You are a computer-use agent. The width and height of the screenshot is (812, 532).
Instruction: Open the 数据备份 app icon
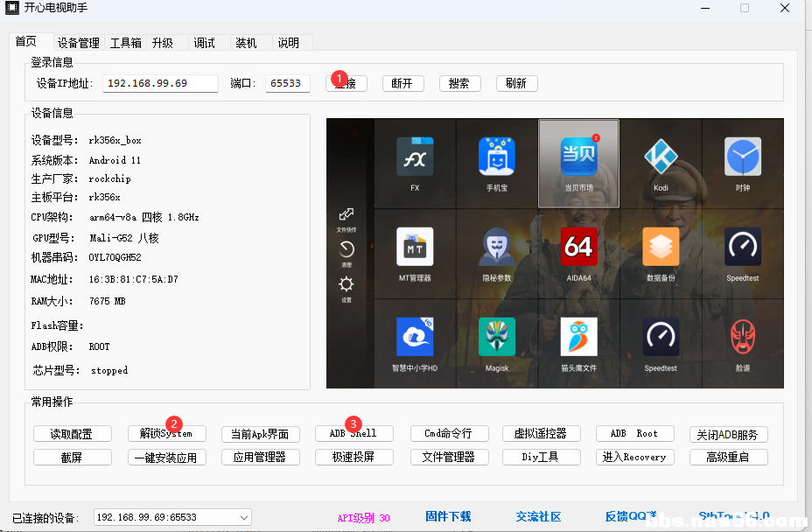[661, 247]
